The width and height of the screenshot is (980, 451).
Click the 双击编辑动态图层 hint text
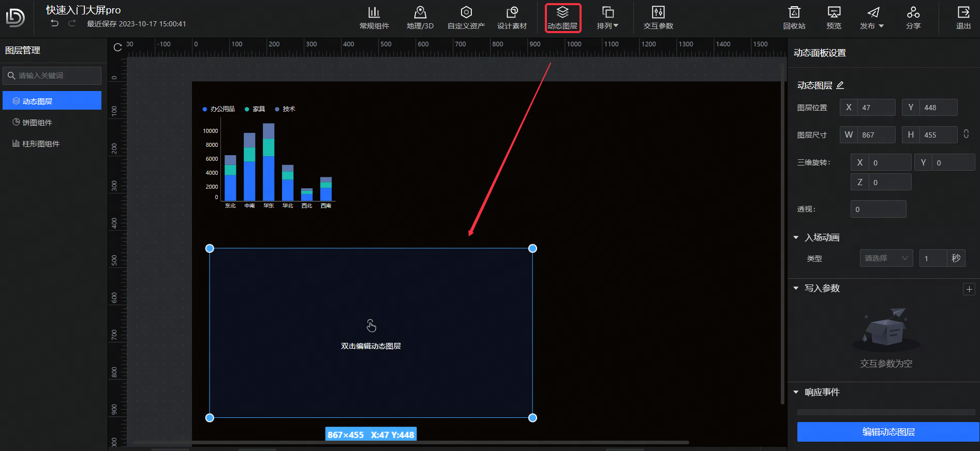click(371, 346)
